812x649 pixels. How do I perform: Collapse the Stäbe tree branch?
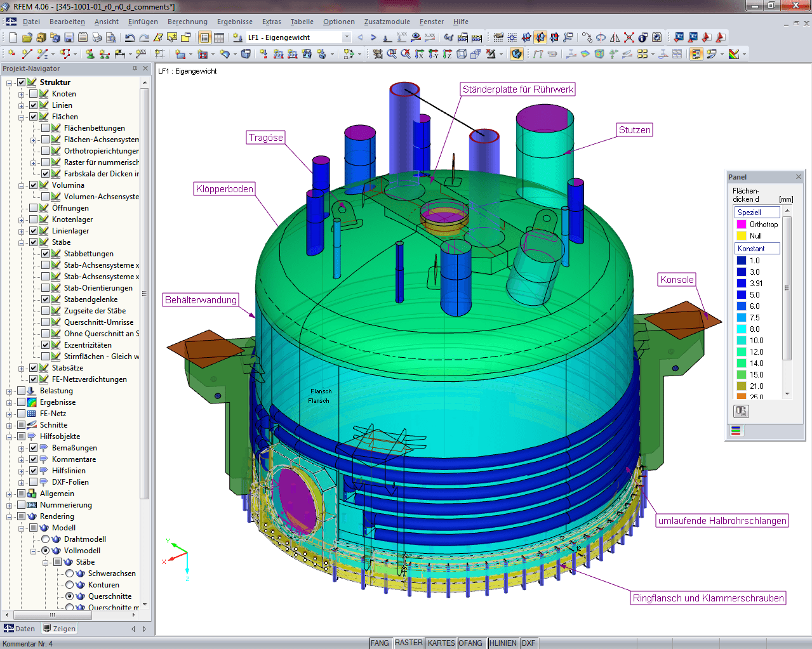pyautogui.click(x=22, y=242)
